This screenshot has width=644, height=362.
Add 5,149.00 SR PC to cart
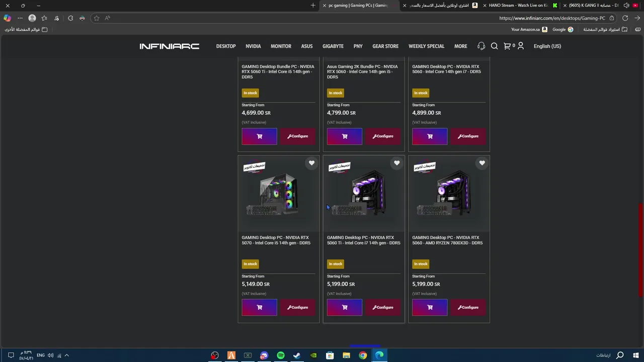(x=259, y=307)
